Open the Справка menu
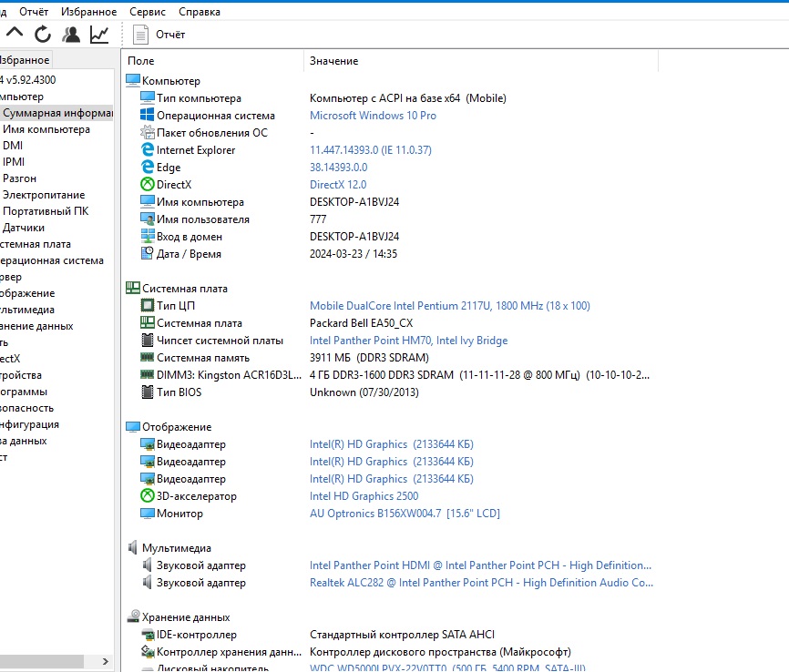 (200, 12)
